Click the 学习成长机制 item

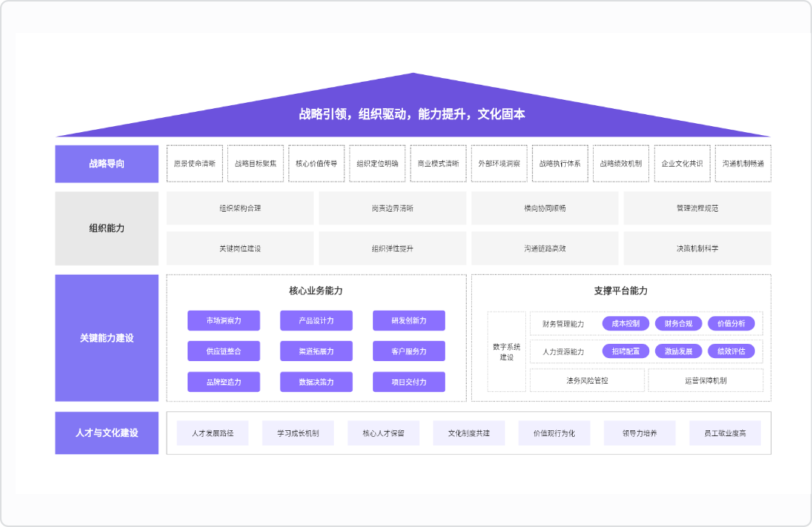point(298,433)
